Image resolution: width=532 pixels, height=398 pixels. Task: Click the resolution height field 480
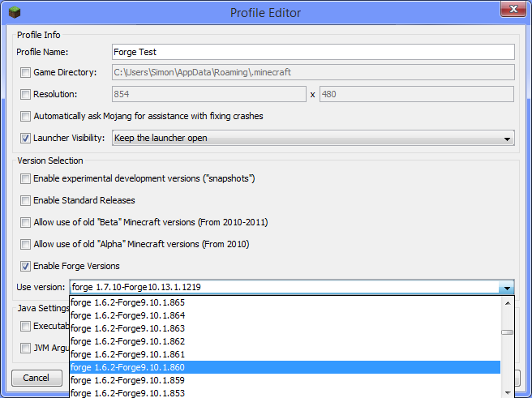point(417,94)
